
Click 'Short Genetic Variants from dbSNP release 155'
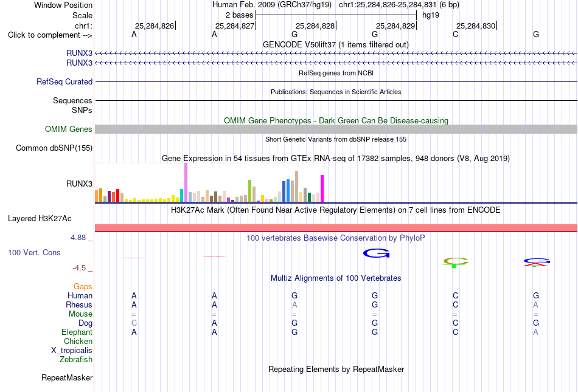(336, 139)
